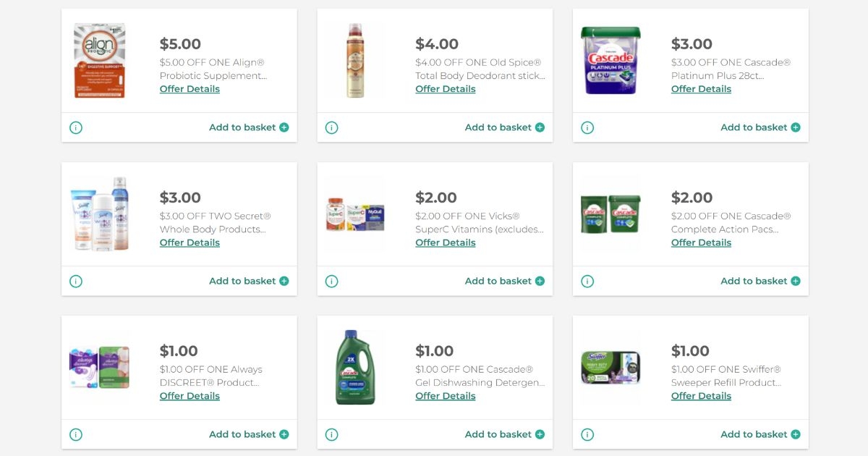Click the Vicks SuperC product image
Screen dimensions: 868x456
point(355,213)
